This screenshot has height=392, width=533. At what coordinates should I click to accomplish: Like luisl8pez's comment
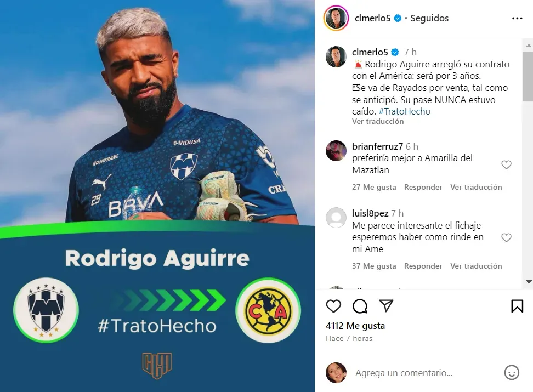(x=507, y=237)
